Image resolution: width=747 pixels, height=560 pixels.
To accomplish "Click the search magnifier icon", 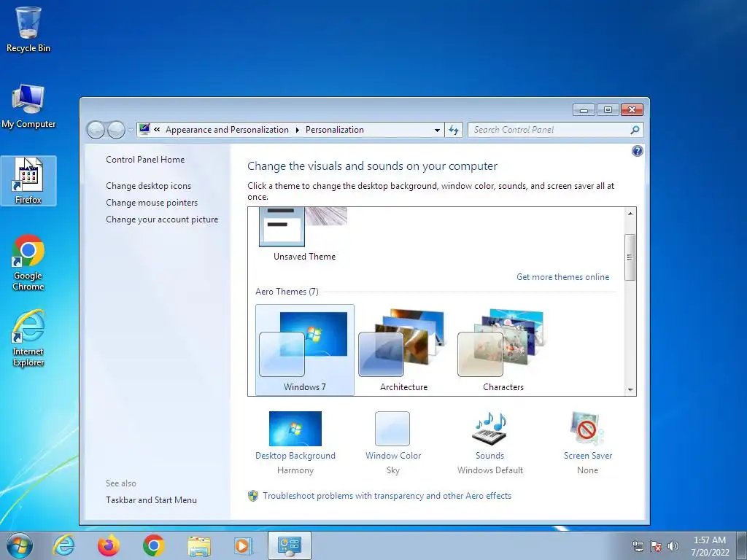I will coord(635,130).
